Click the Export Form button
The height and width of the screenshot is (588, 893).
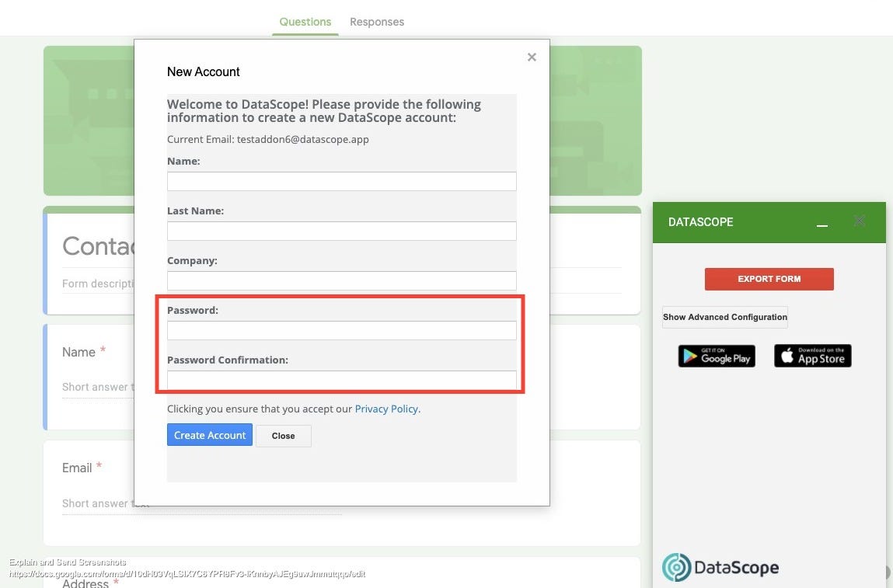[769, 279]
